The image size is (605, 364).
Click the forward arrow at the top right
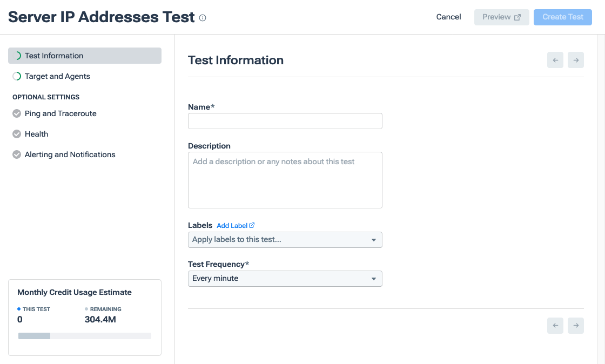click(575, 60)
